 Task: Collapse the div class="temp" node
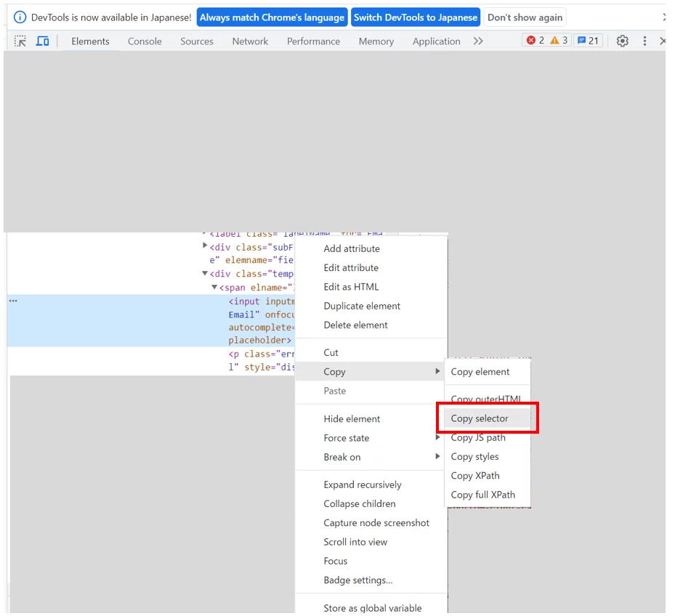point(205,274)
